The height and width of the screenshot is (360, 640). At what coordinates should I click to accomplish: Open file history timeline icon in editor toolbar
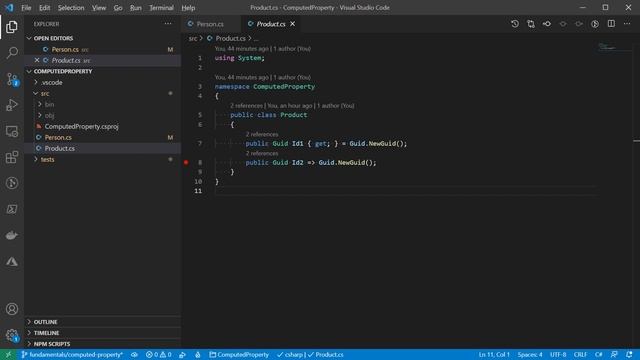[x=515, y=24]
